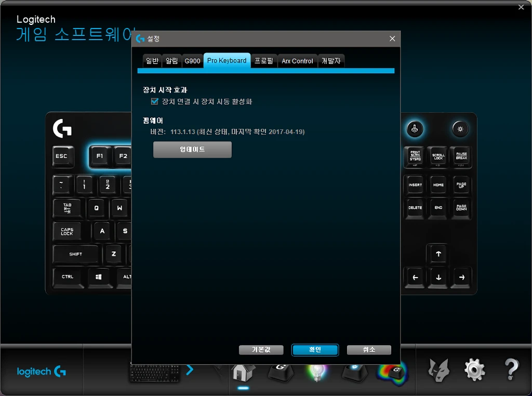Switch to the 개발자 tab
This screenshot has width=532, height=396.
[331, 61]
